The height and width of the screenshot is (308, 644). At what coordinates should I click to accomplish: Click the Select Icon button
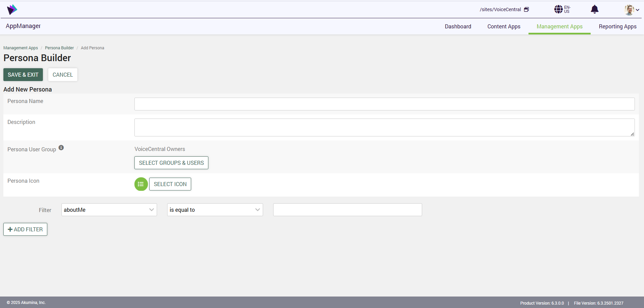pos(170,184)
